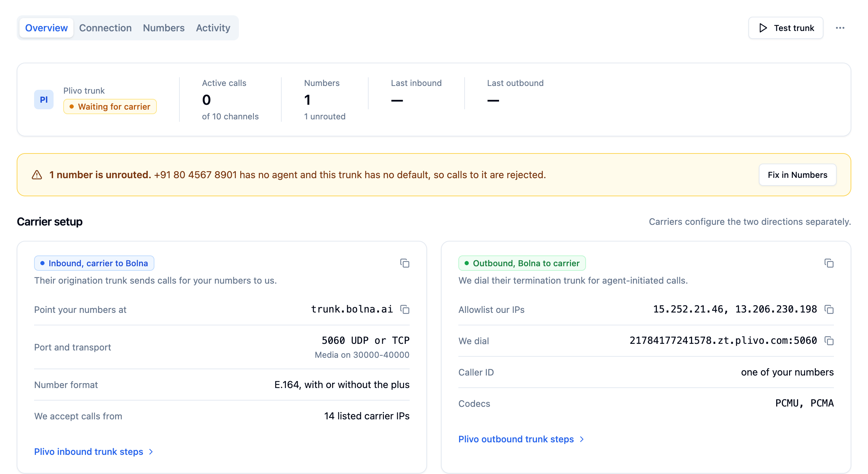This screenshot has height=474, width=868.
Task: Click the one of your numbers value
Action: (x=787, y=372)
